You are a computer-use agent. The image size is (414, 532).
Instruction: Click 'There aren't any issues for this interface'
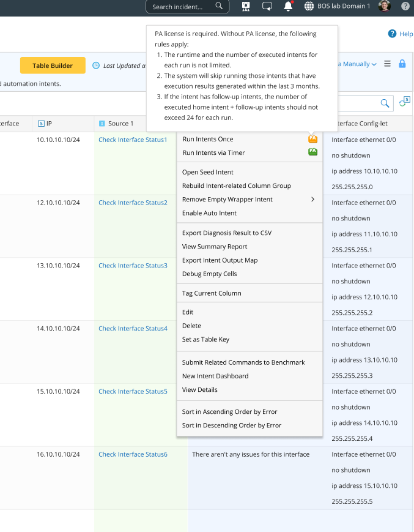251,454
